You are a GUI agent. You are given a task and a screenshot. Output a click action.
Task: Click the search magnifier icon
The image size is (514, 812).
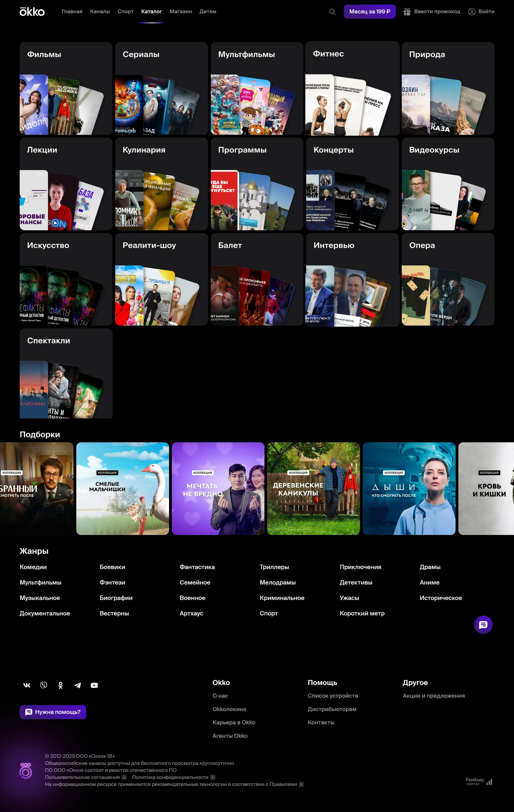[x=332, y=12]
